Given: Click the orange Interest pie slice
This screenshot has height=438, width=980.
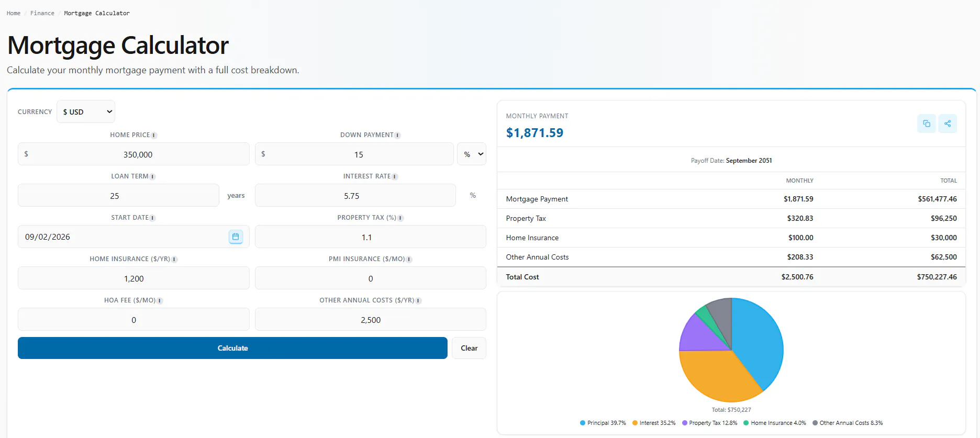Looking at the screenshot, I should pyautogui.click(x=720, y=374).
